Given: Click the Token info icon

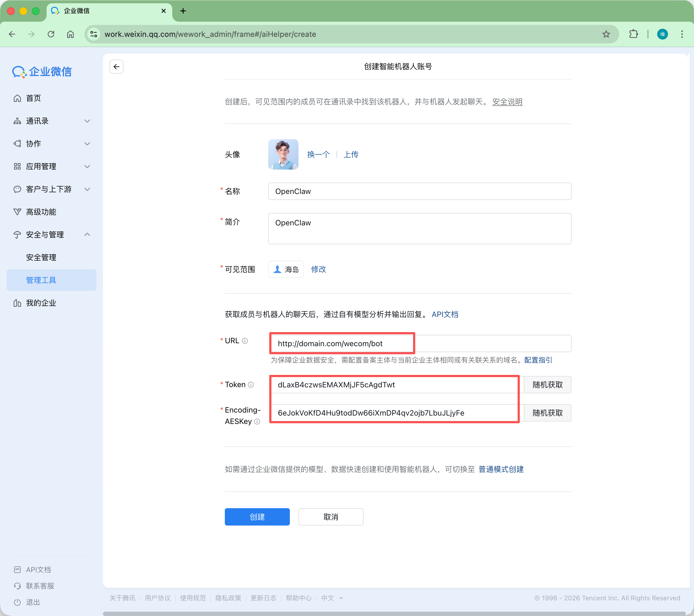Looking at the screenshot, I should pyautogui.click(x=251, y=384).
